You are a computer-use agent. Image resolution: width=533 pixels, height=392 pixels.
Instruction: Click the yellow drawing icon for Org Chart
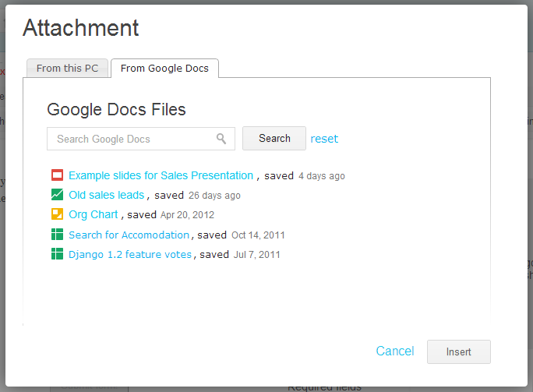(x=57, y=214)
